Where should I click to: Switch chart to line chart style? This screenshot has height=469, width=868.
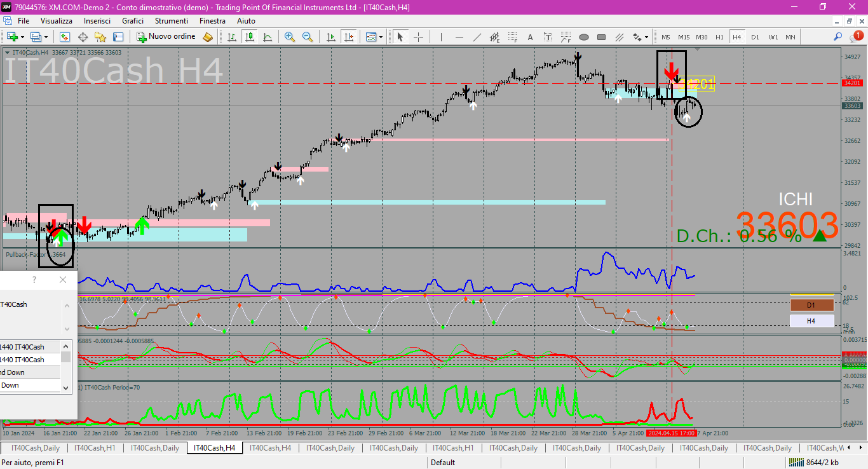click(268, 37)
